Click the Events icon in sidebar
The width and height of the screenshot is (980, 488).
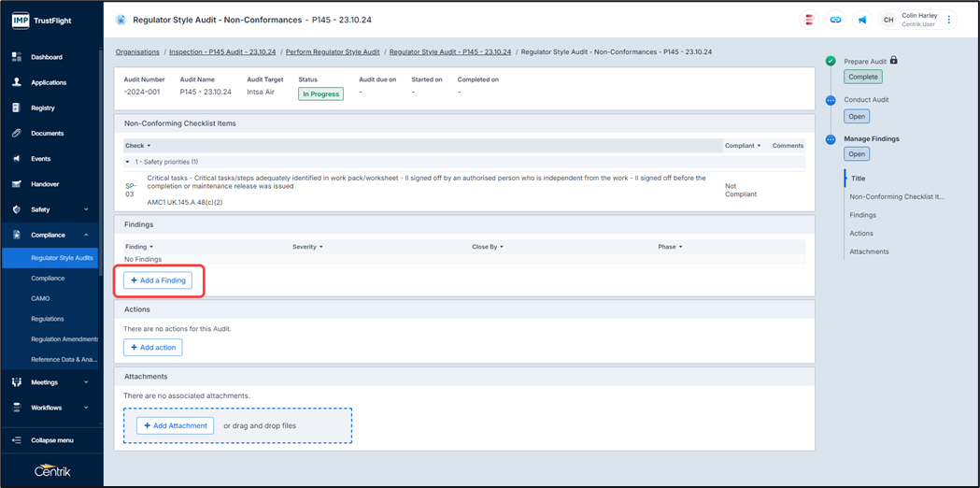coord(17,159)
